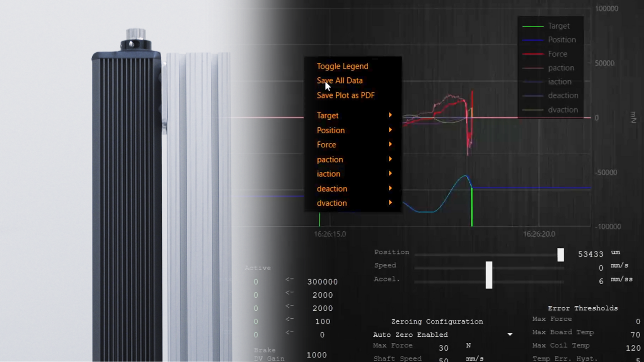644x362 pixels.
Task: Click Toggle Legend in the context menu
Action: click(342, 66)
